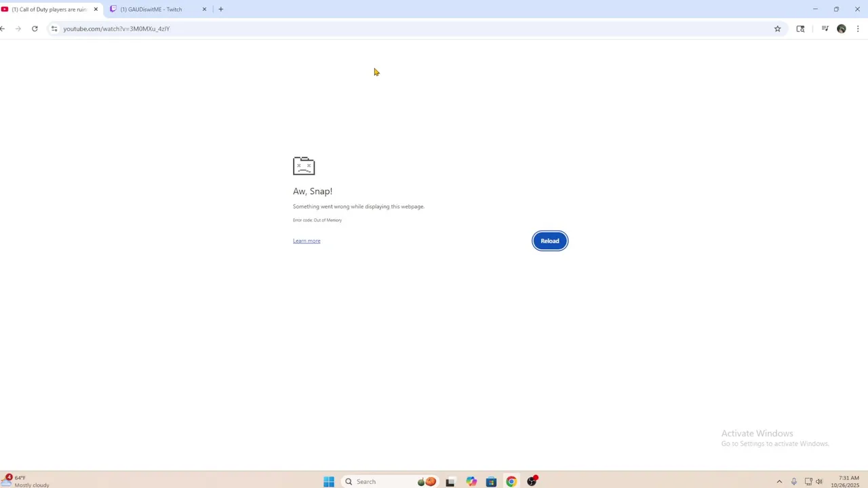Reload the page using the toolbar refresh icon
The height and width of the screenshot is (488, 868).
(35, 28)
